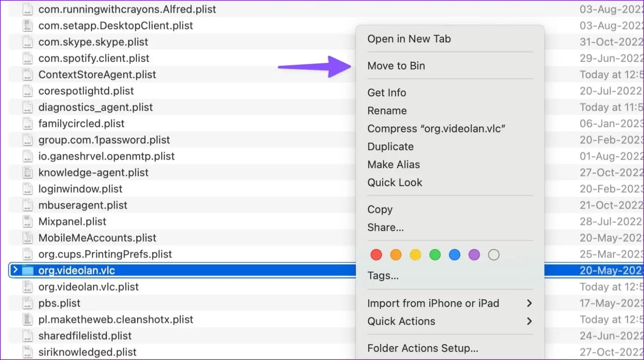
Task: Select the file name pbs.plist
Action: click(60, 303)
